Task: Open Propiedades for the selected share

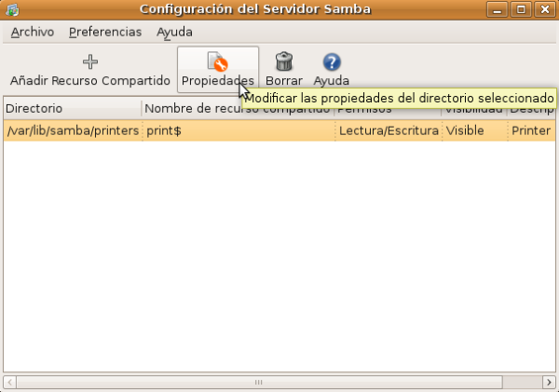Action: tap(217, 63)
